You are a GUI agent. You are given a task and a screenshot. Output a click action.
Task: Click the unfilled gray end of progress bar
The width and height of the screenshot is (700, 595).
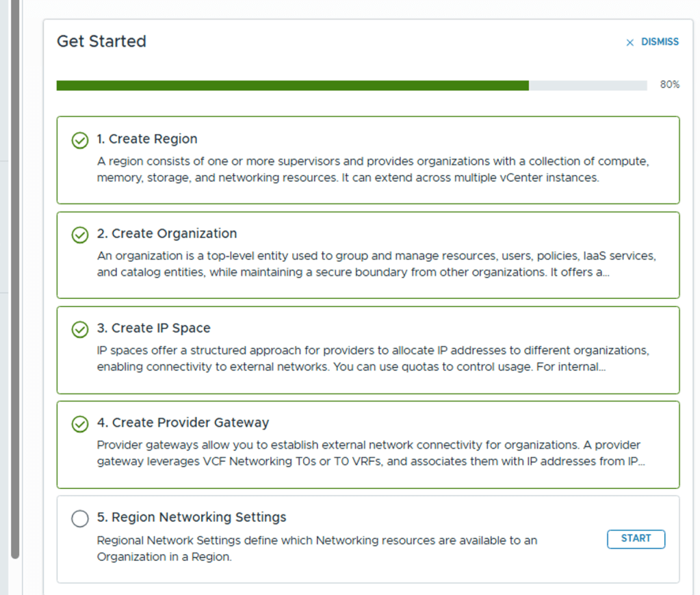[588, 85]
